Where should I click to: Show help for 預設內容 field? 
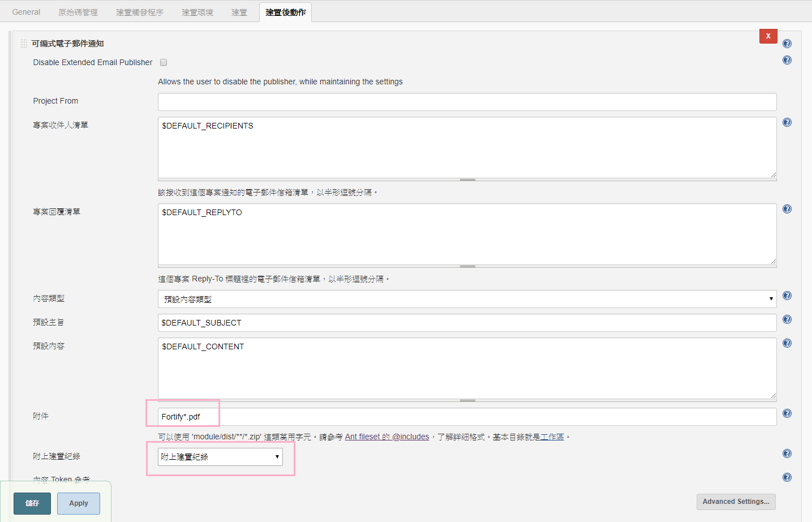pos(787,343)
